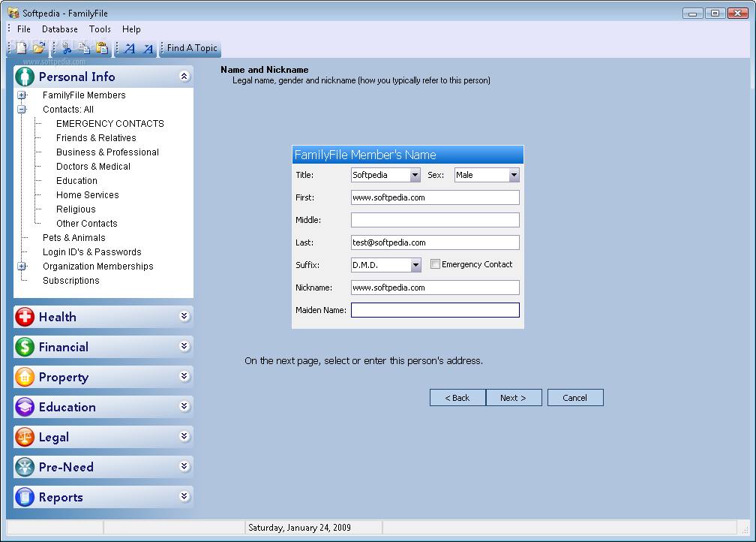The image size is (756, 542).
Task: Select Business & Professional in the tree
Action: (x=107, y=152)
